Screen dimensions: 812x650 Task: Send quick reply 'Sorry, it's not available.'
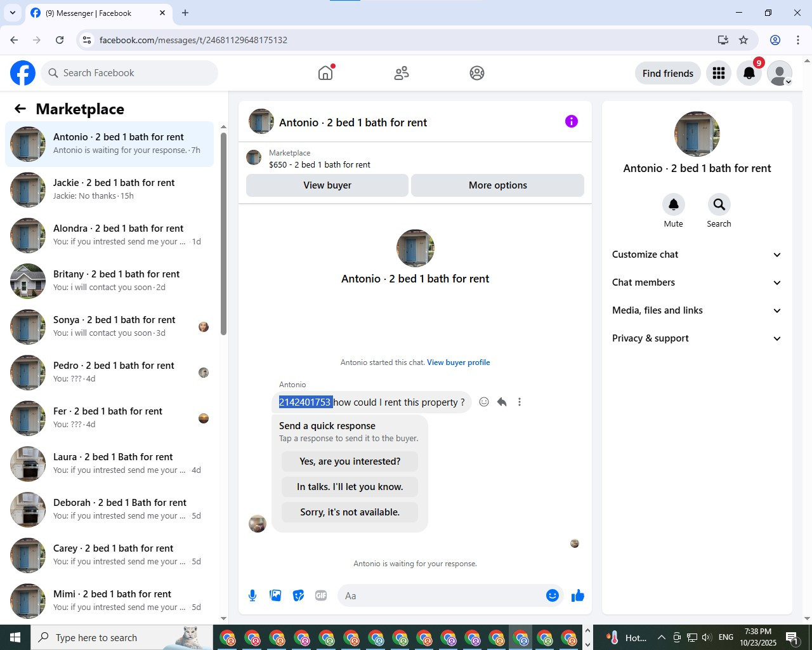350,512
